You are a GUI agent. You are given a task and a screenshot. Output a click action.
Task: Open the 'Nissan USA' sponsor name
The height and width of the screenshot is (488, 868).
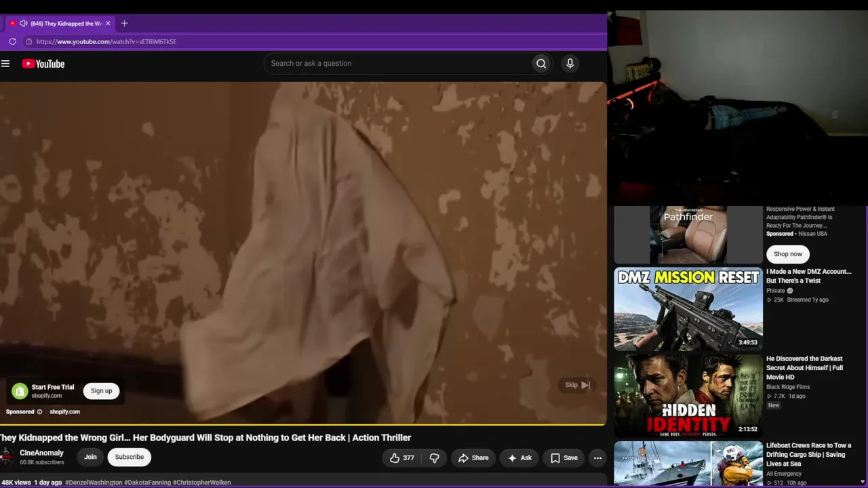click(x=812, y=234)
